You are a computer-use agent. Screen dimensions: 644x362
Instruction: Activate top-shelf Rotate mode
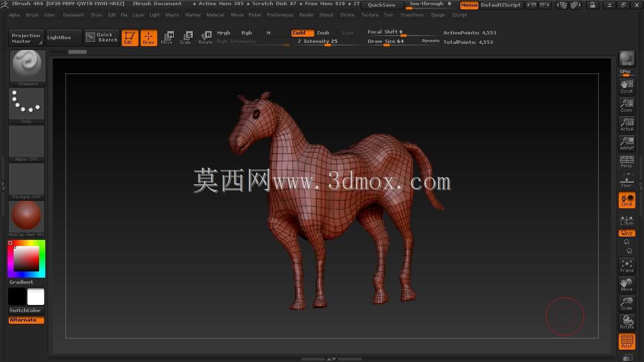pos(205,38)
